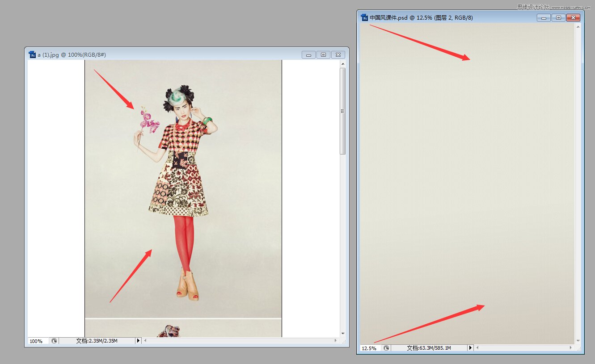Viewport: 595px width, 364px height.
Task: Minimize the 中国风课件.psd document window
Action: (544, 18)
